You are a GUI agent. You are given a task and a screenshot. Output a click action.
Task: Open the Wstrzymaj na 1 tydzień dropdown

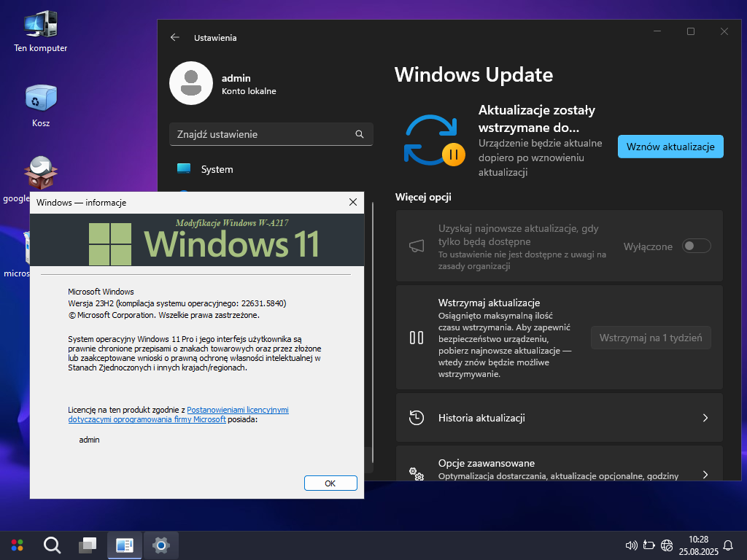pos(650,338)
